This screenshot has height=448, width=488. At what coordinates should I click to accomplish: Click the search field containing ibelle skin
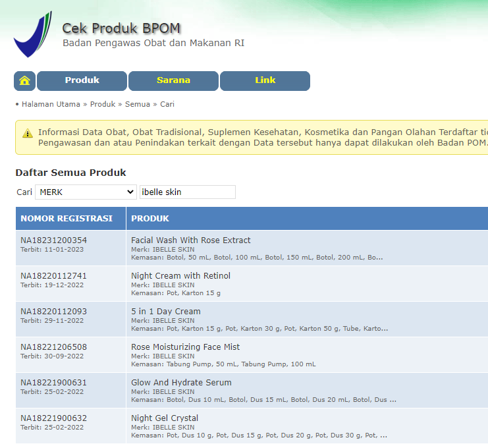click(187, 192)
